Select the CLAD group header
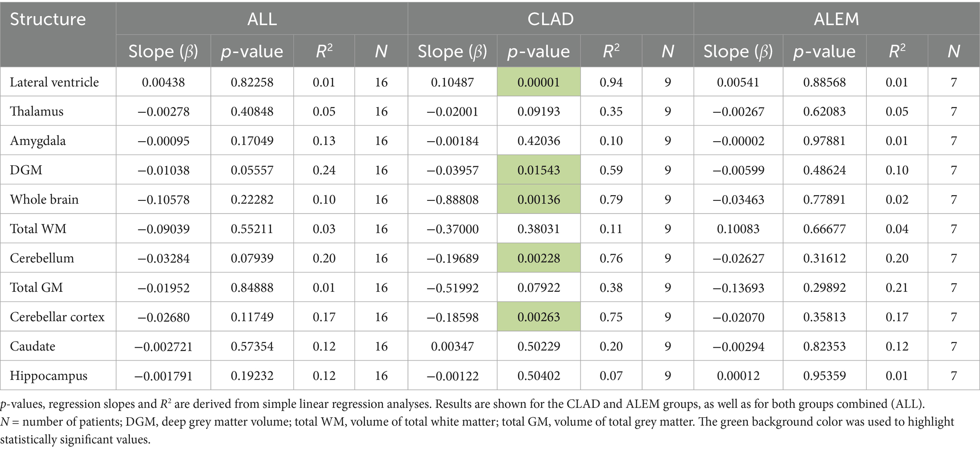 (x=550, y=19)
